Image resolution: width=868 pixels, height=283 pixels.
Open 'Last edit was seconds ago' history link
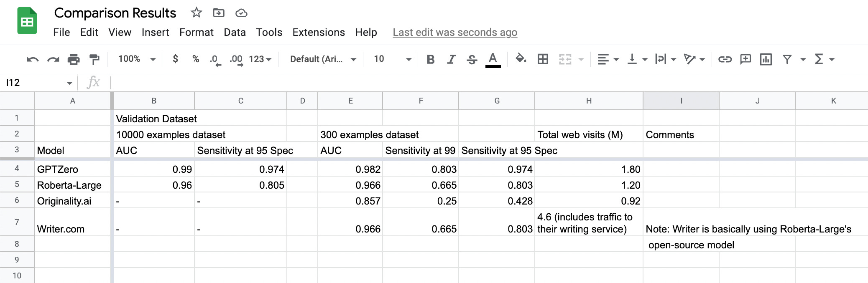pyautogui.click(x=455, y=32)
